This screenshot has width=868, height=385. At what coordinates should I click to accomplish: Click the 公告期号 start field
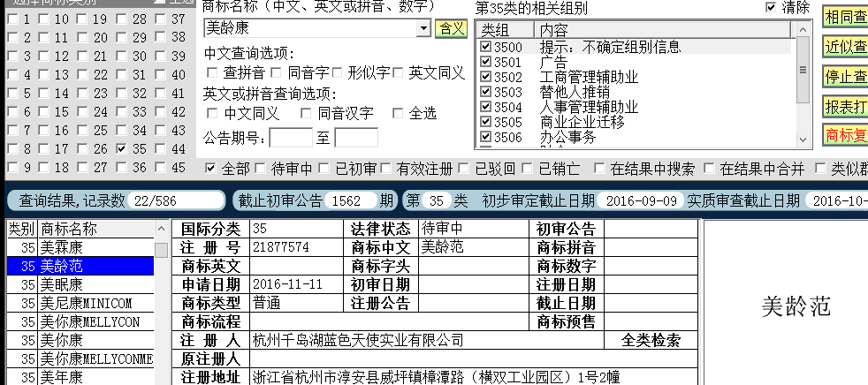[x=291, y=138]
